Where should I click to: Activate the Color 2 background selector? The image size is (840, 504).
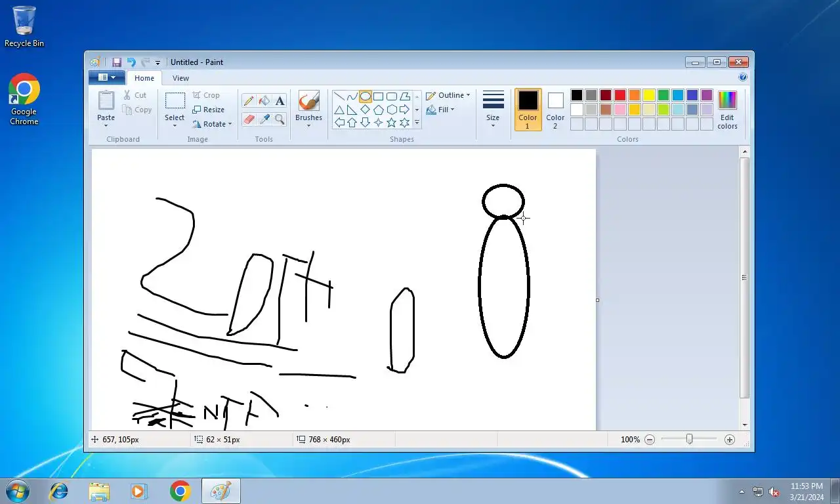point(555,110)
